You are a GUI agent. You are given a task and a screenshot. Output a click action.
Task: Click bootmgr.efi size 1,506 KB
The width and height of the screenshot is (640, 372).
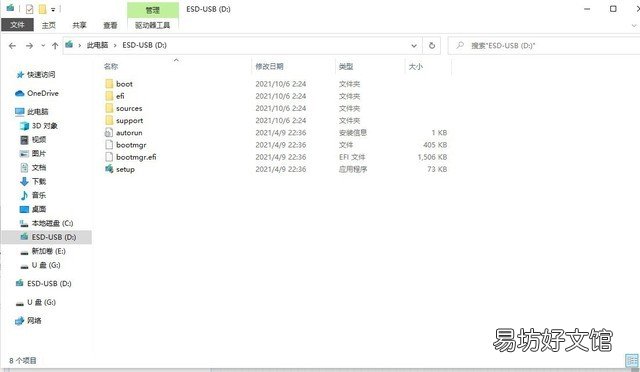[x=432, y=157]
